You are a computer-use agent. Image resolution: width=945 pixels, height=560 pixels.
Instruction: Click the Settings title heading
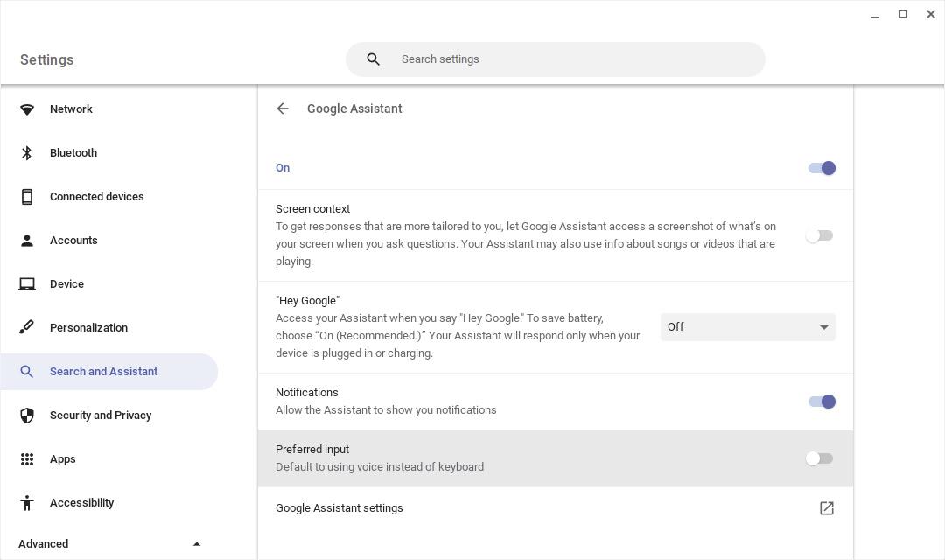click(x=47, y=59)
